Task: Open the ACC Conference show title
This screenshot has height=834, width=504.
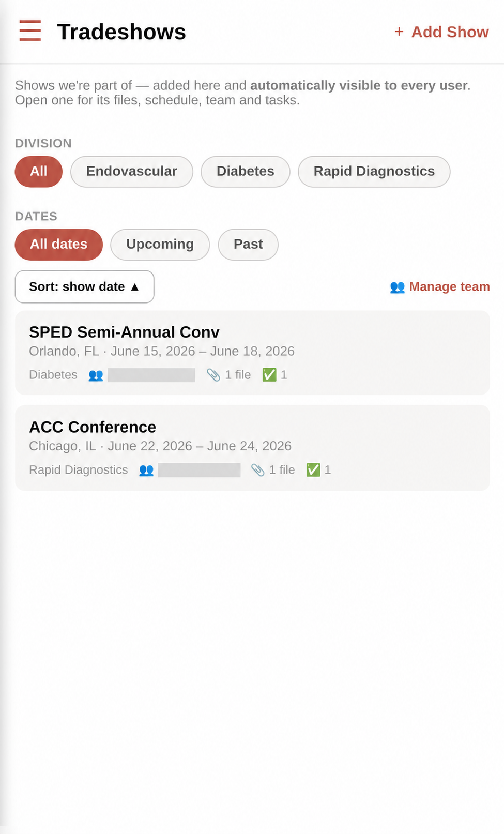Action: (x=93, y=427)
